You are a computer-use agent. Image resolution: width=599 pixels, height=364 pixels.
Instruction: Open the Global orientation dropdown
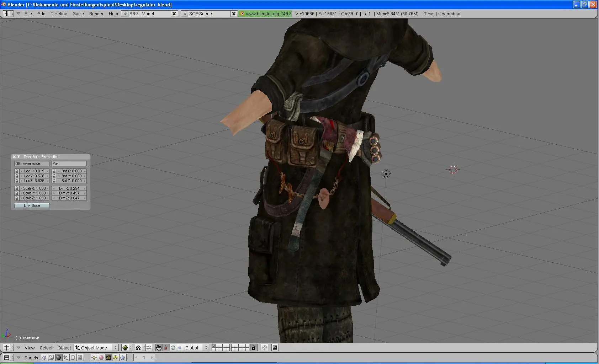pos(196,348)
